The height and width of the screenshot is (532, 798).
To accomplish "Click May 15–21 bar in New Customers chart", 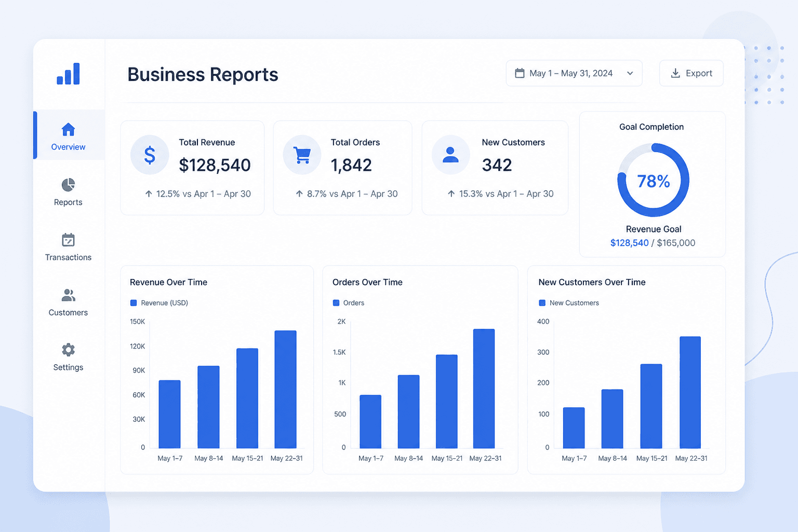I will tap(651, 406).
